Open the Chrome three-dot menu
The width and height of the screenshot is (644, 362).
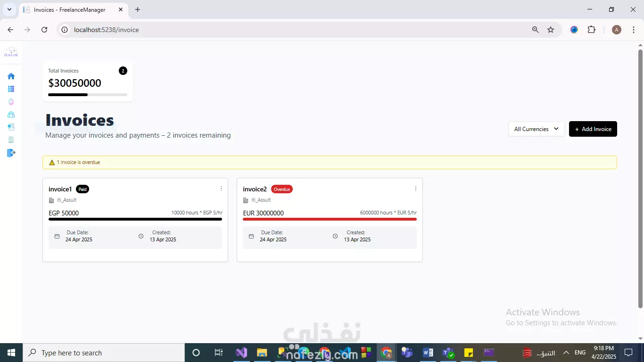click(x=634, y=30)
